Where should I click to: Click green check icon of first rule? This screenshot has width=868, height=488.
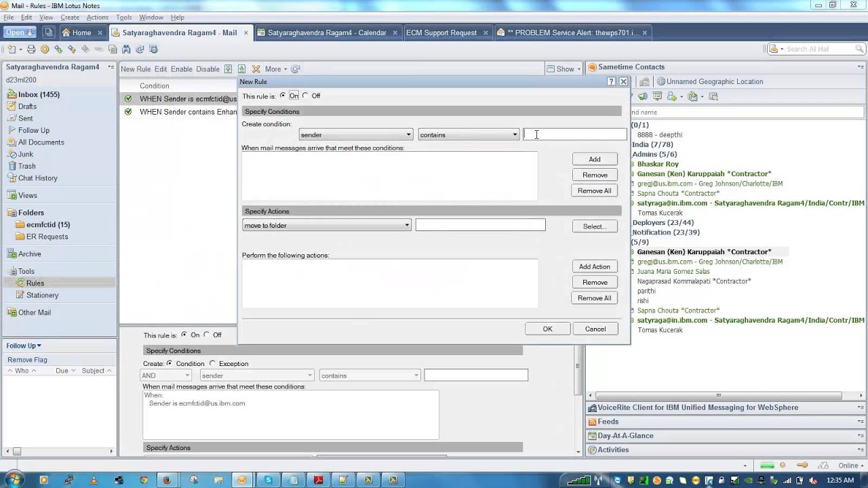click(127, 99)
